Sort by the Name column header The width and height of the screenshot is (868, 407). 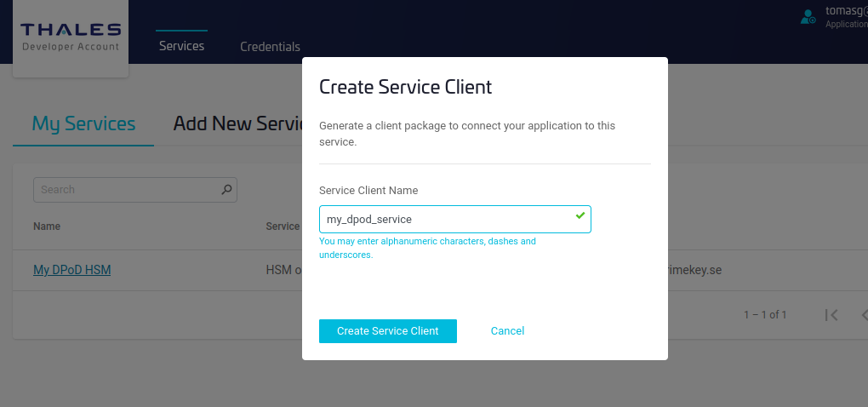(47, 226)
